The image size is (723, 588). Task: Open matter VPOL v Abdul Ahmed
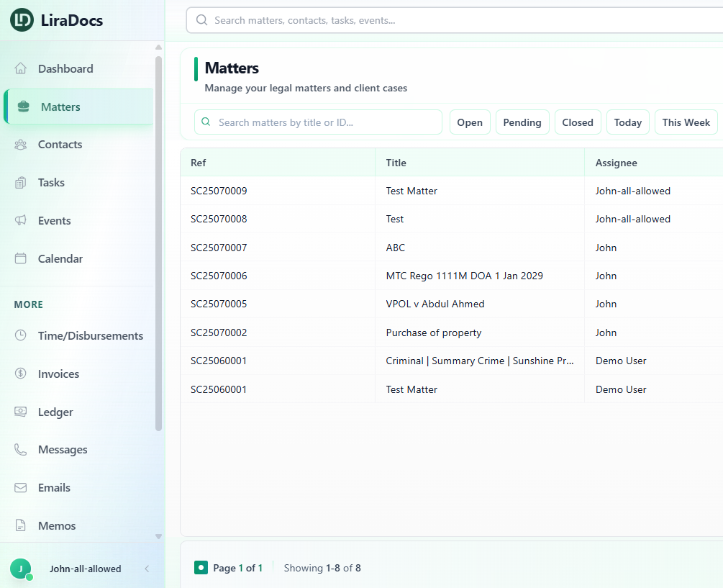[x=435, y=304]
